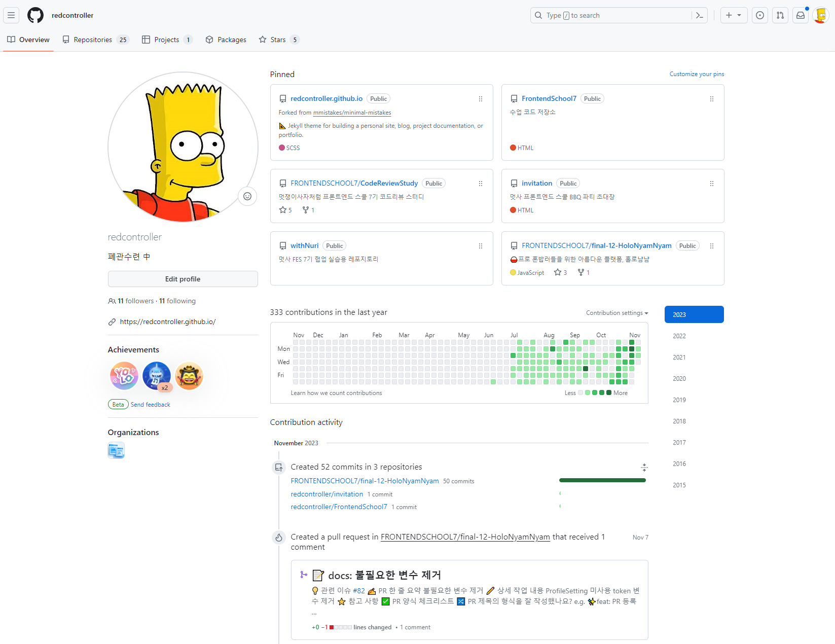Image resolution: width=835 pixels, height=644 pixels.
Task: Open the hamburger navigation menu
Action: [11, 15]
